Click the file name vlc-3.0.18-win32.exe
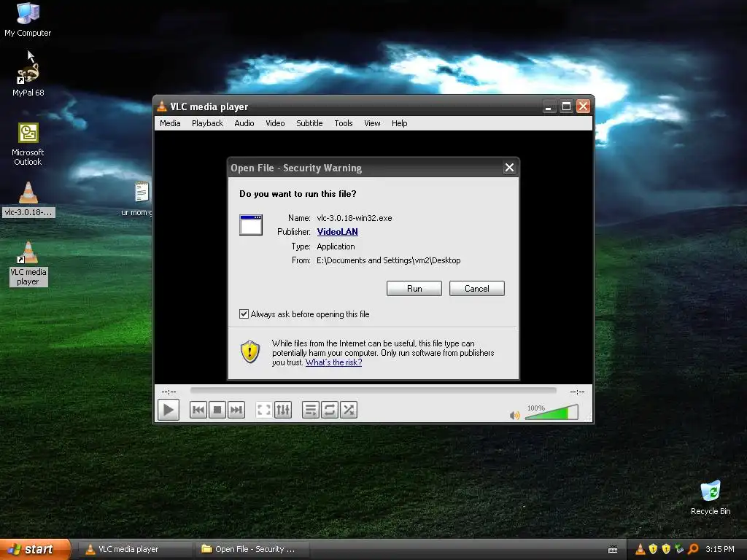Image resolution: width=747 pixels, height=560 pixels. tap(355, 218)
